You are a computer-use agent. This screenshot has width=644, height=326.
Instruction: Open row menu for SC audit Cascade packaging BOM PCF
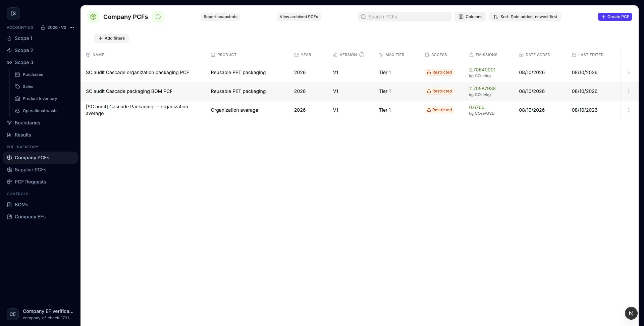[629, 91]
